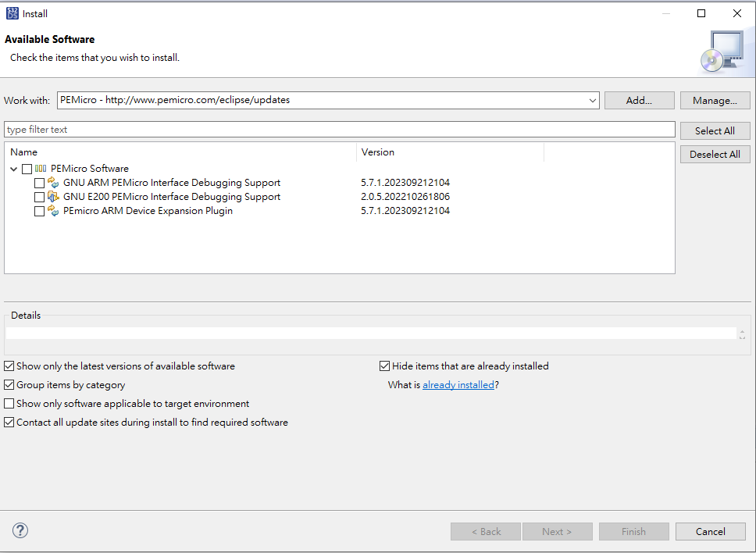This screenshot has width=756, height=553.
Task: Click the help question mark icon
Action: [x=20, y=531]
